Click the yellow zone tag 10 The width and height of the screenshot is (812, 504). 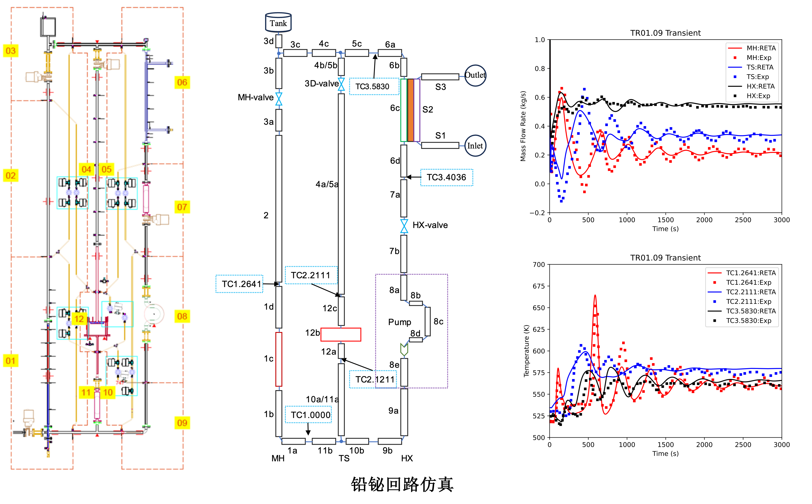click(x=108, y=392)
